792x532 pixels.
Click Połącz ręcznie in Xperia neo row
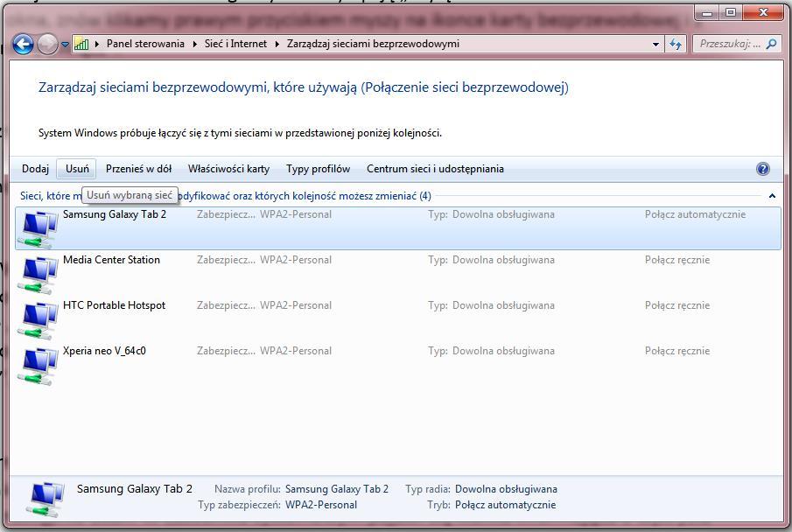(677, 351)
